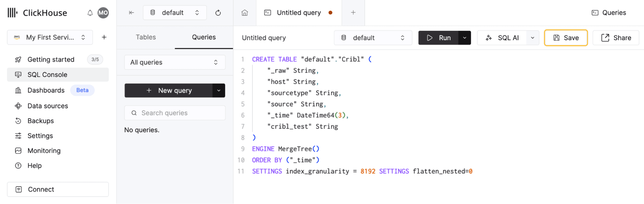Add a new query tab with plus
Viewport: 644px width, 204px height.
point(353,13)
